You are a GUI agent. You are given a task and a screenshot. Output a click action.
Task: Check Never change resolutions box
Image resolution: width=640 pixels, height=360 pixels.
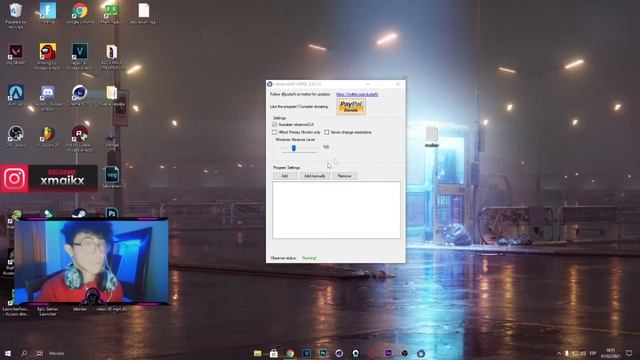pyautogui.click(x=327, y=132)
